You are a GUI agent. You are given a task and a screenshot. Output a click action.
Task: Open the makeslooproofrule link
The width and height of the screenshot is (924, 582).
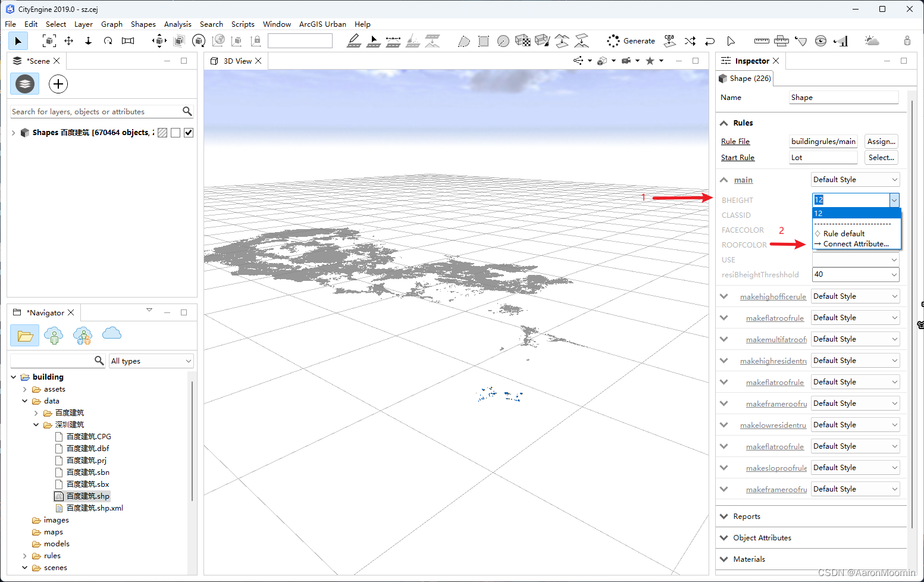[776, 468]
